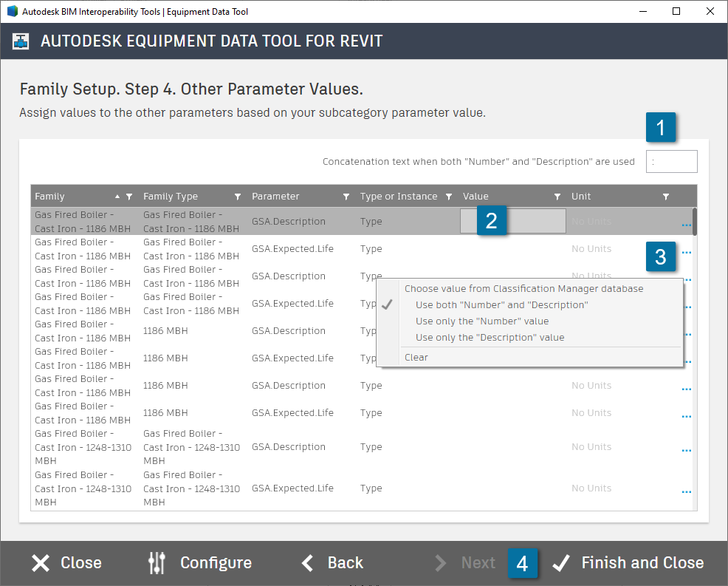Click the Back chevron icon
This screenshot has height=586, width=728.
coord(307,562)
